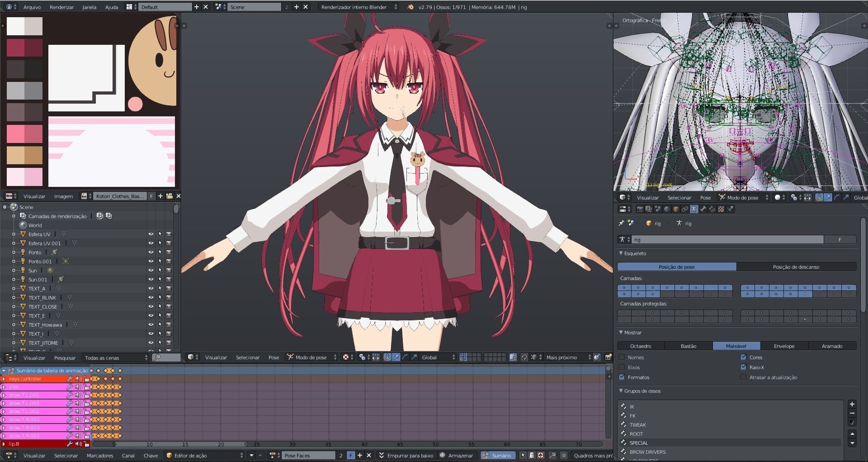Disable the Formatos checkbox

(x=622, y=377)
